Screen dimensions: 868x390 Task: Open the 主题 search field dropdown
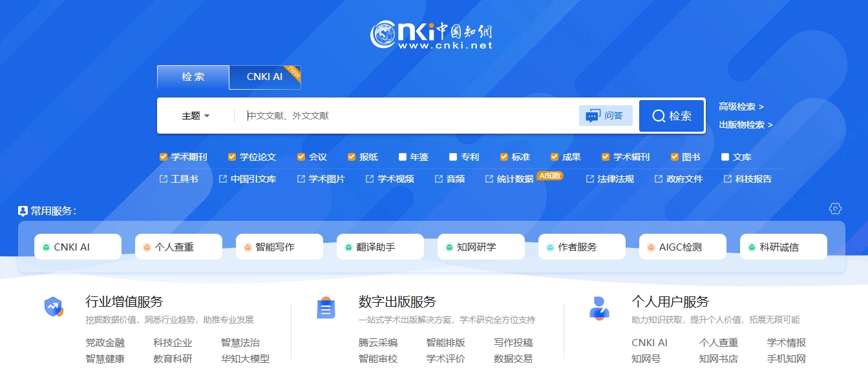[196, 116]
